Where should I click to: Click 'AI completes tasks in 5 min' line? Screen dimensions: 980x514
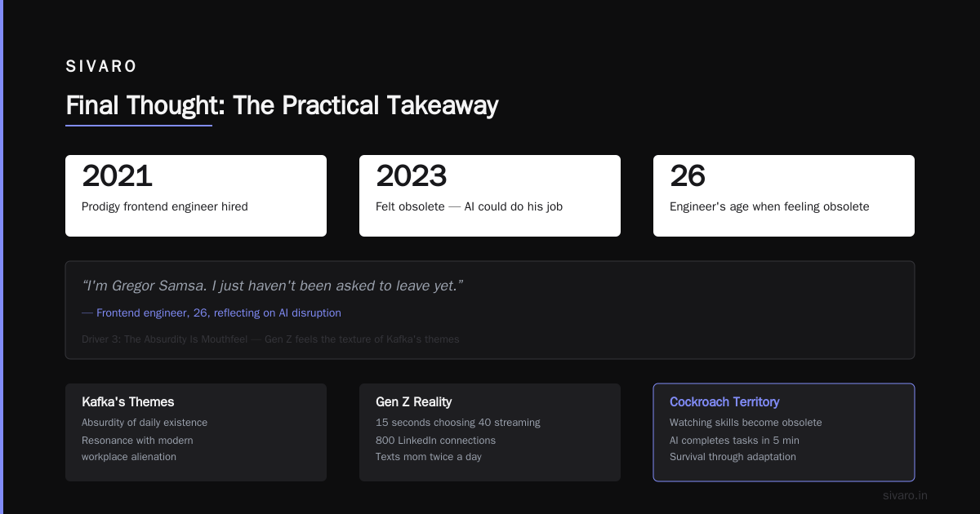coord(734,440)
